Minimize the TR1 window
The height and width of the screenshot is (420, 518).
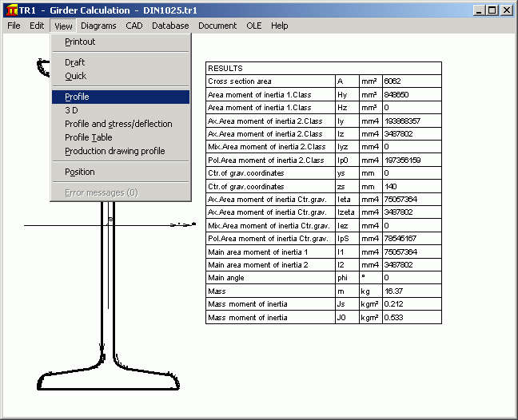[x=479, y=10]
